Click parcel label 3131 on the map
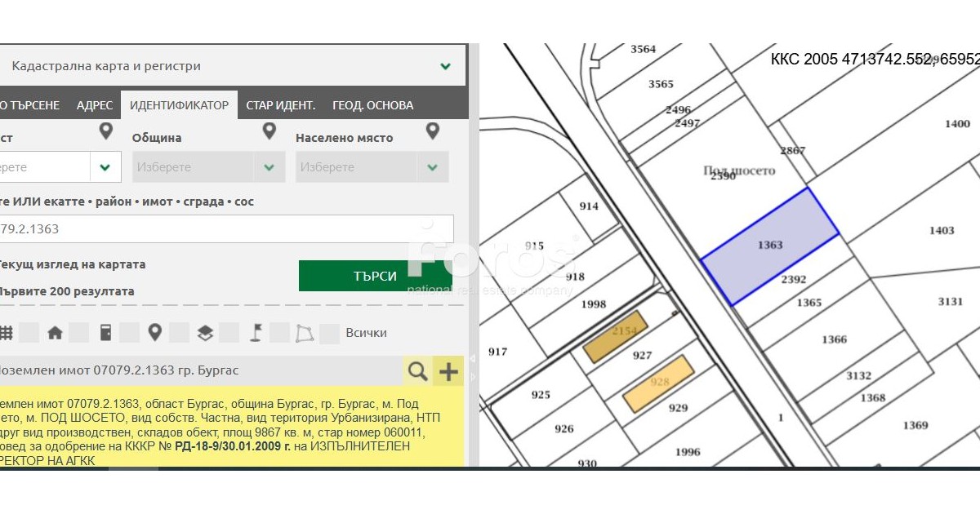This screenshot has width=980, height=514. (951, 301)
